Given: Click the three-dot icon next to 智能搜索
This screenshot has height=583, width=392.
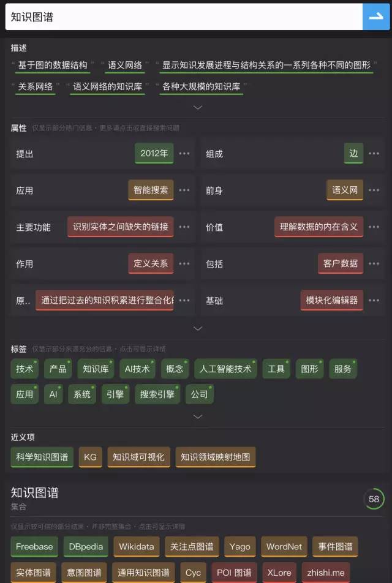Looking at the screenshot, I should 184,190.
